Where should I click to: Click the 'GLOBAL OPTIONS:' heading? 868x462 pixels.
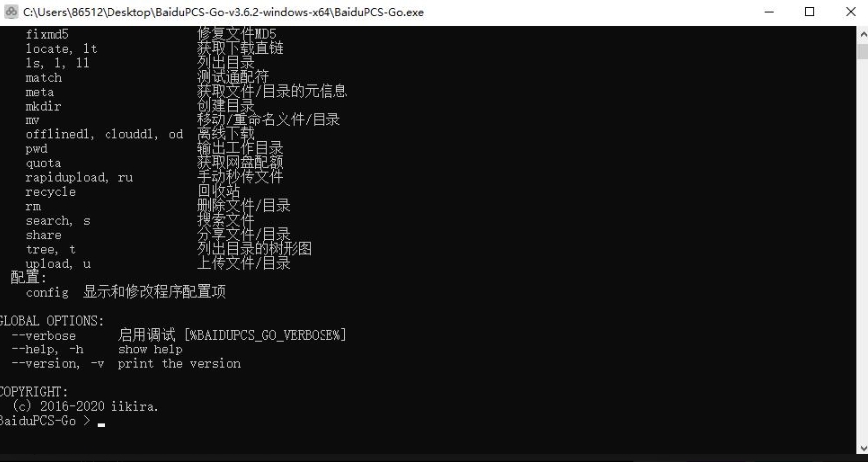click(x=51, y=321)
